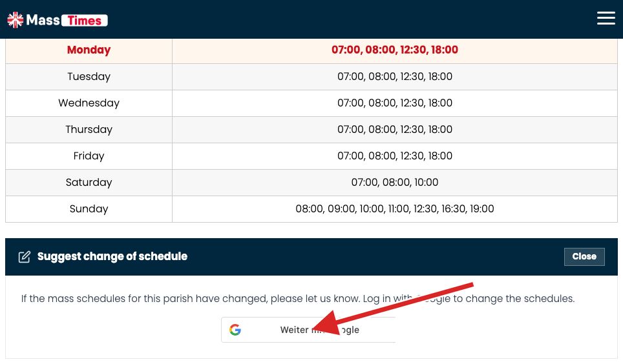Sign in with the Weiter mit Google button

coord(308,330)
